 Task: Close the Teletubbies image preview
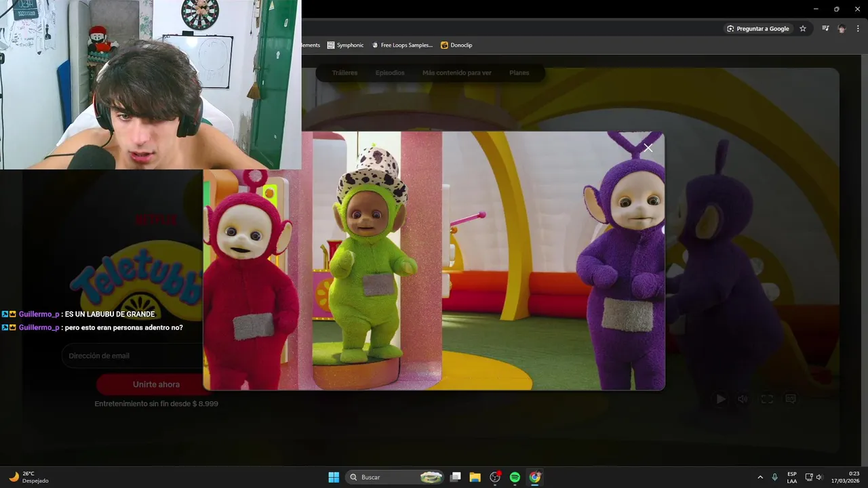(x=648, y=148)
